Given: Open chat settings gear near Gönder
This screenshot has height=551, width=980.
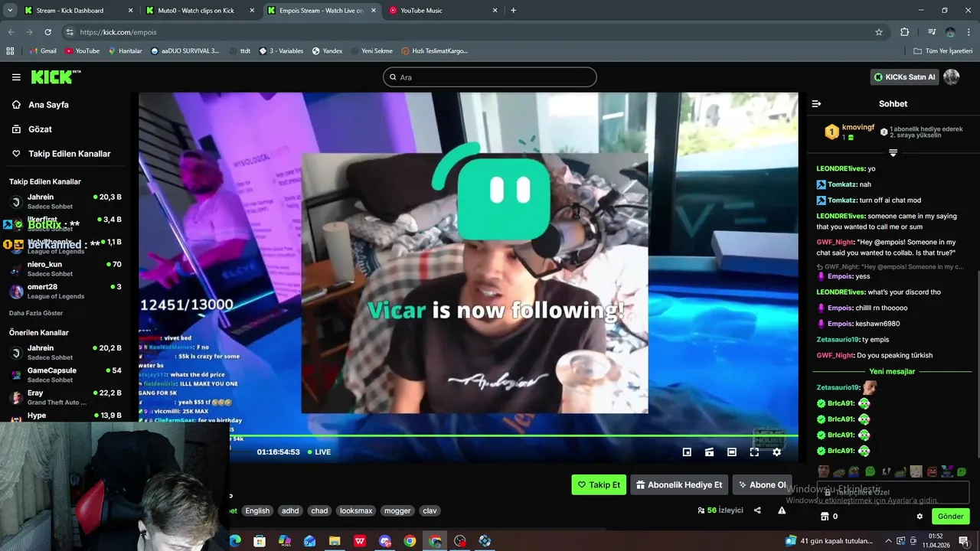Looking at the screenshot, I should pyautogui.click(x=920, y=517).
